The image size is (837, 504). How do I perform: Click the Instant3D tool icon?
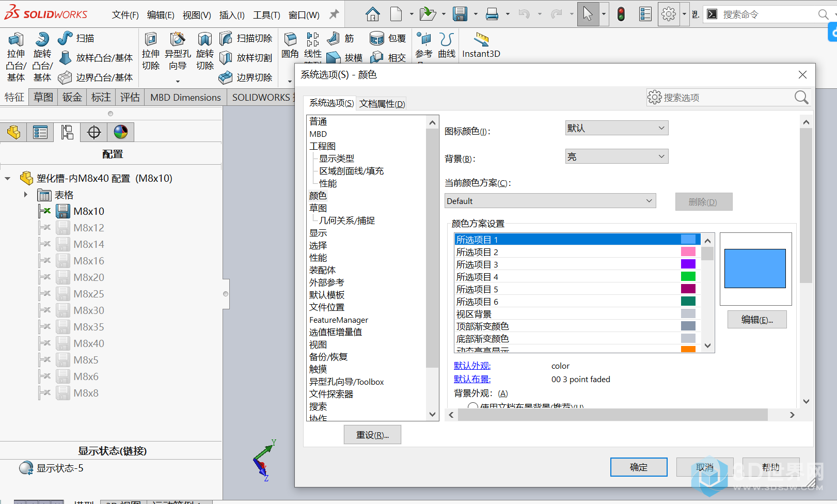tap(481, 45)
